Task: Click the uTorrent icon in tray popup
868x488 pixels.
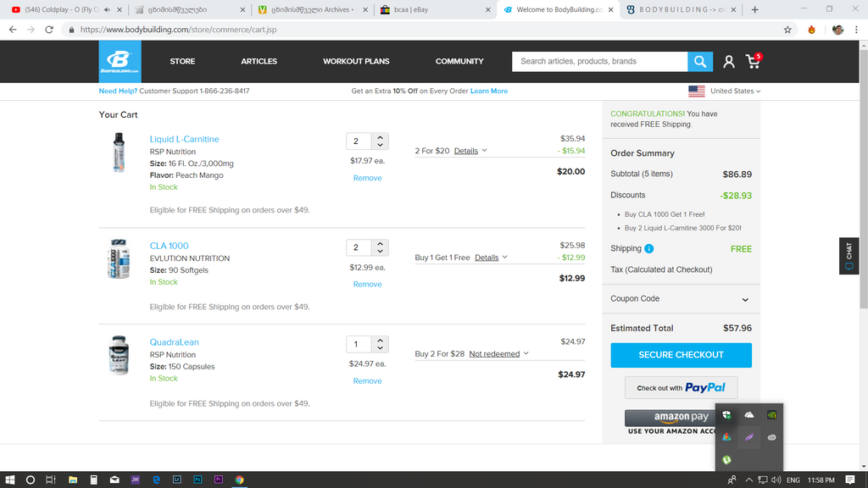Action: (726, 459)
